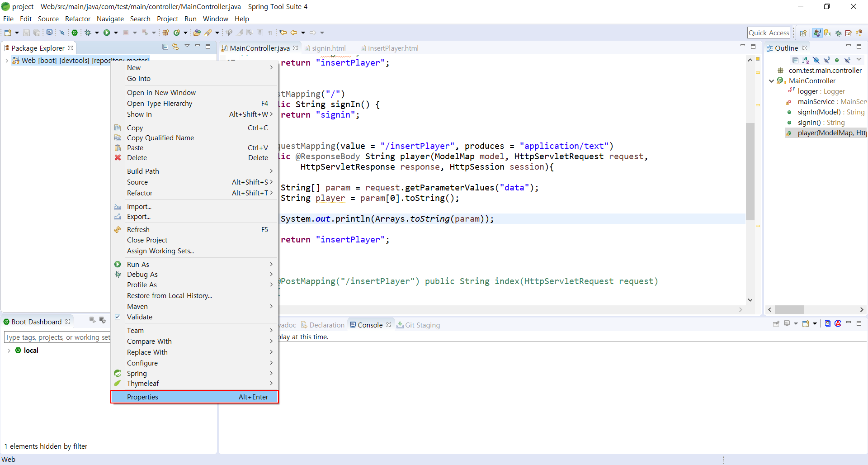This screenshot has height=465, width=868.
Task: Click the Search toolbar icon
Action: coord(208,33)
